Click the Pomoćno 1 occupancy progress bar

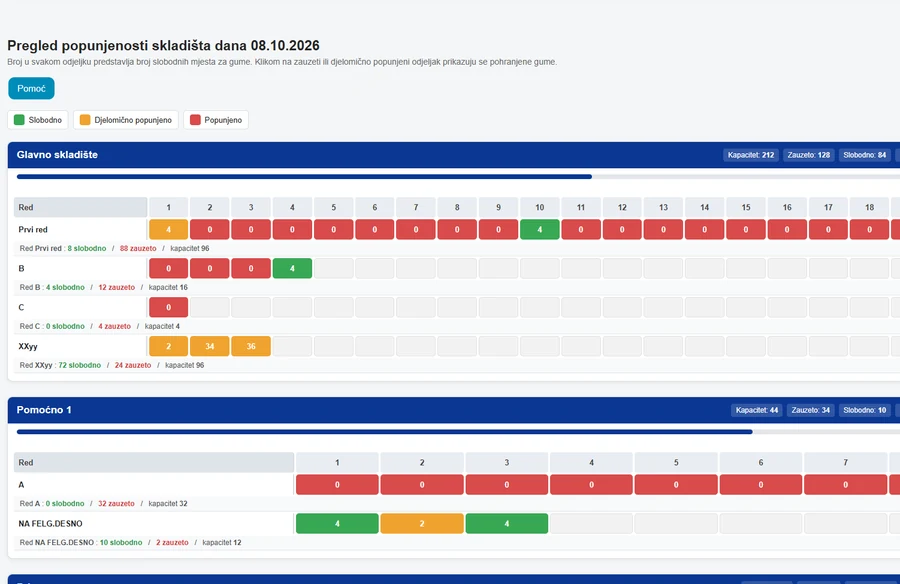click(x=459, y=432)
